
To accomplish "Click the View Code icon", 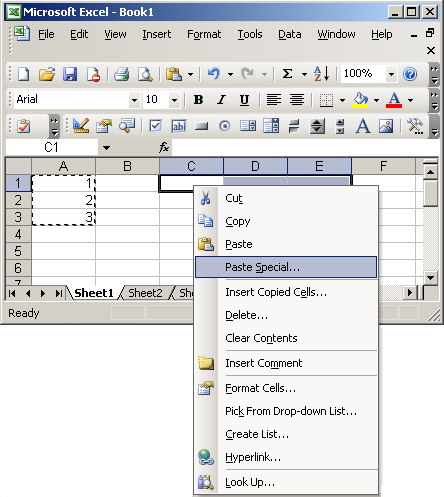I will (x=127, y=126).
